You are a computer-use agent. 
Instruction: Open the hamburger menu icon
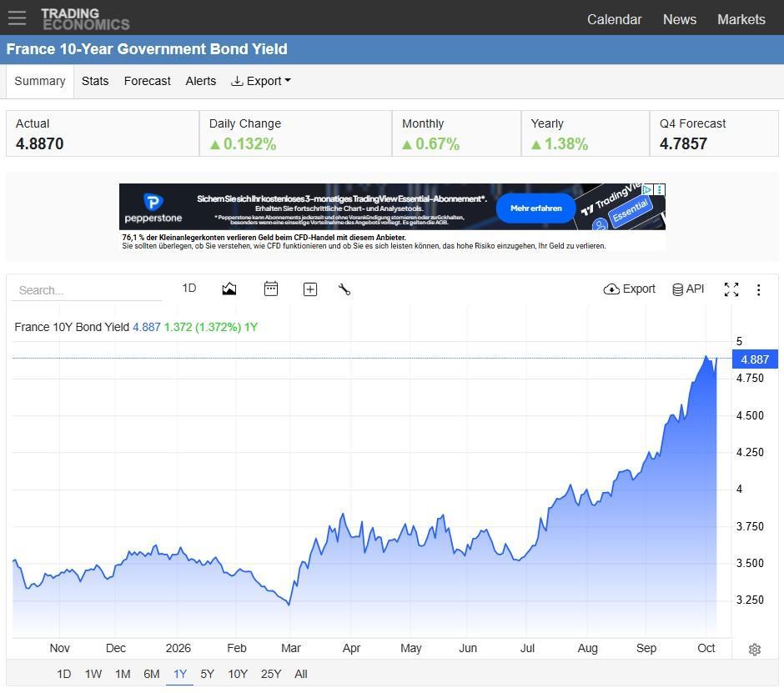[17, 18]
